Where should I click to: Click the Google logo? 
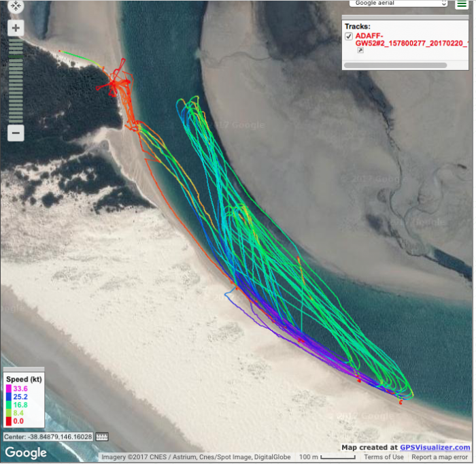(x=27, y=452)
